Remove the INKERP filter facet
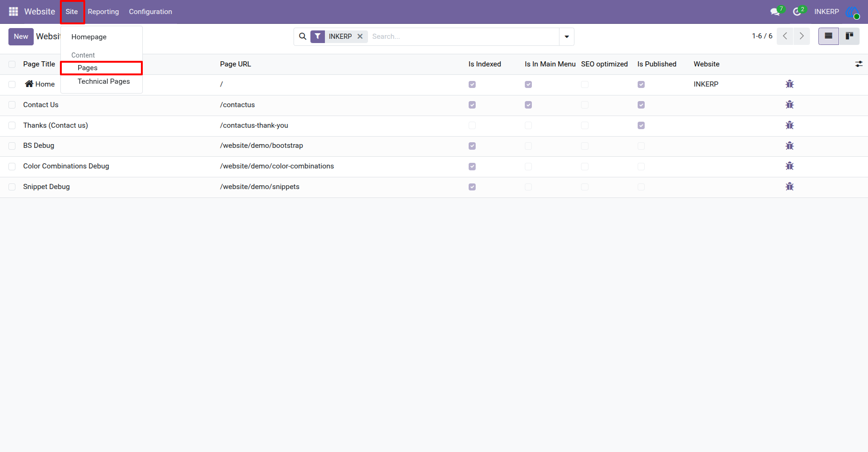This screenshot has width=868, height=452. (360, 36)
